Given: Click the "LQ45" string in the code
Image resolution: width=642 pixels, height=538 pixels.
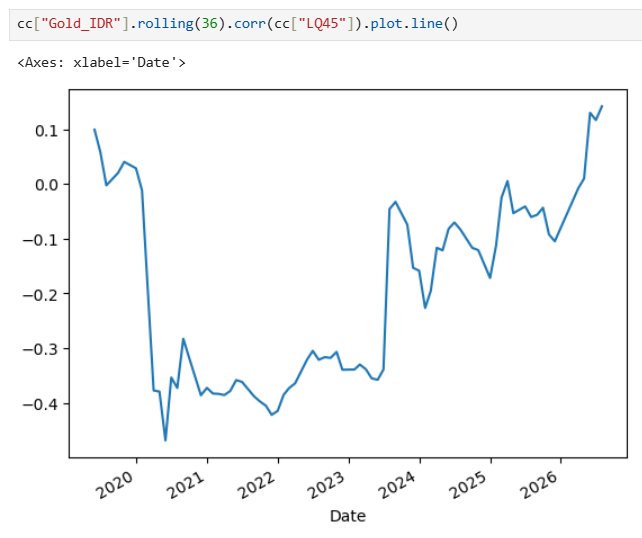Looking at the screenshot, I should [x=323, y=23].
